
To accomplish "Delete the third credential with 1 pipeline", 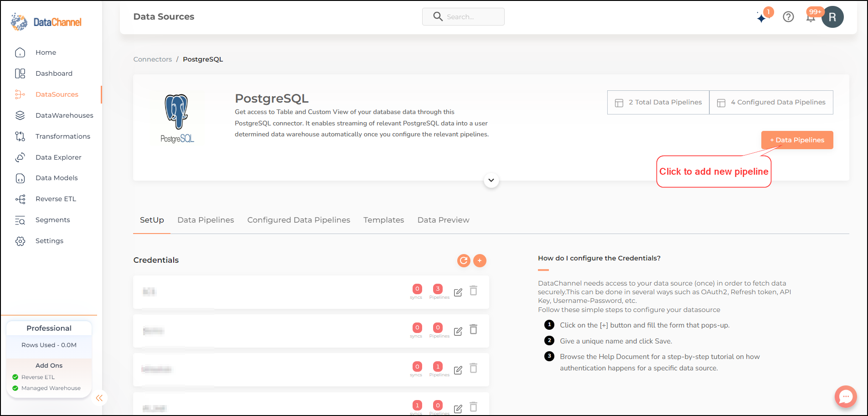I will click(474, 368).
